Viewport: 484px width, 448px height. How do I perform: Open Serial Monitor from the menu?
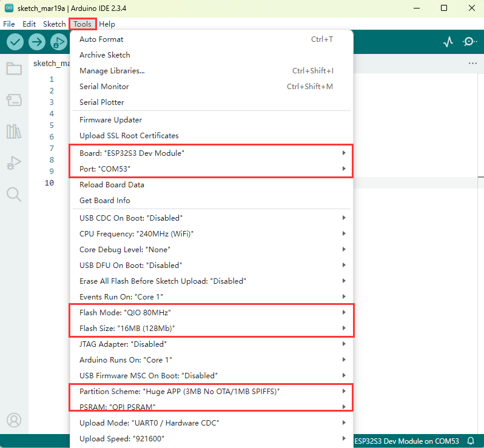coord(212,87)
